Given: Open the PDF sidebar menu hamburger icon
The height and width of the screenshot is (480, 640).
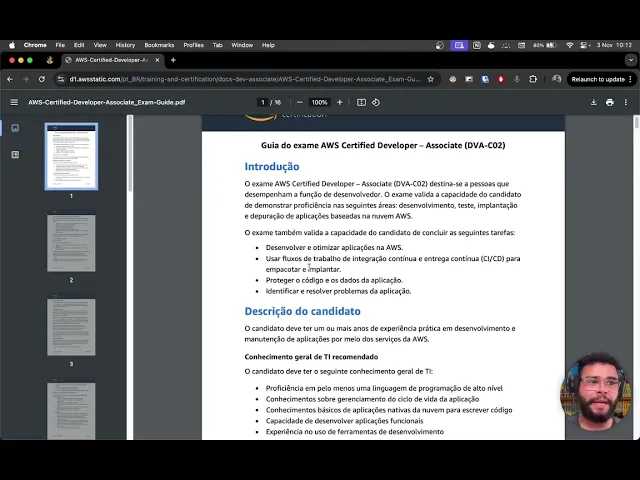Looking at the screenshot, I should click(14, 102).
